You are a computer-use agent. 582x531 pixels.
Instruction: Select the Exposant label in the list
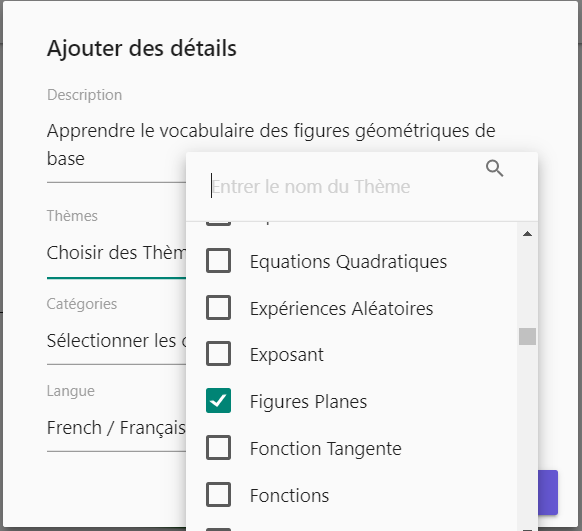pos(287,355)
